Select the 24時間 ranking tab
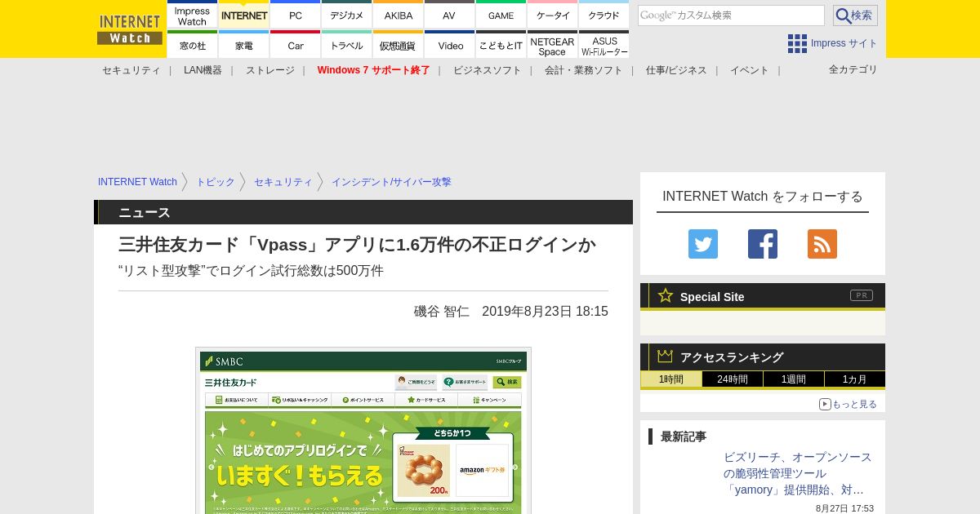This screenshot has width=980, height=514. 733,379
